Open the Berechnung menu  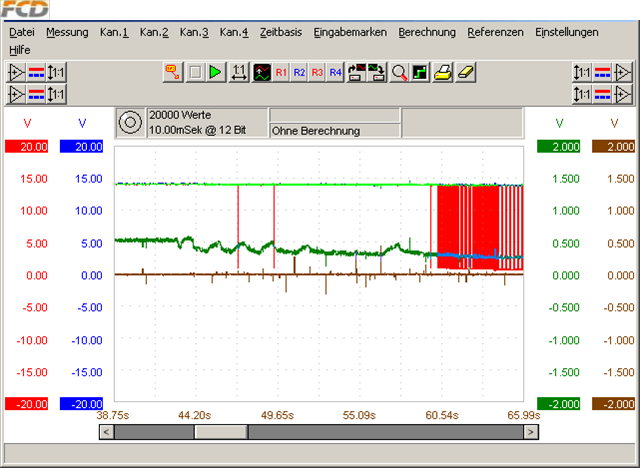[426, 32]
